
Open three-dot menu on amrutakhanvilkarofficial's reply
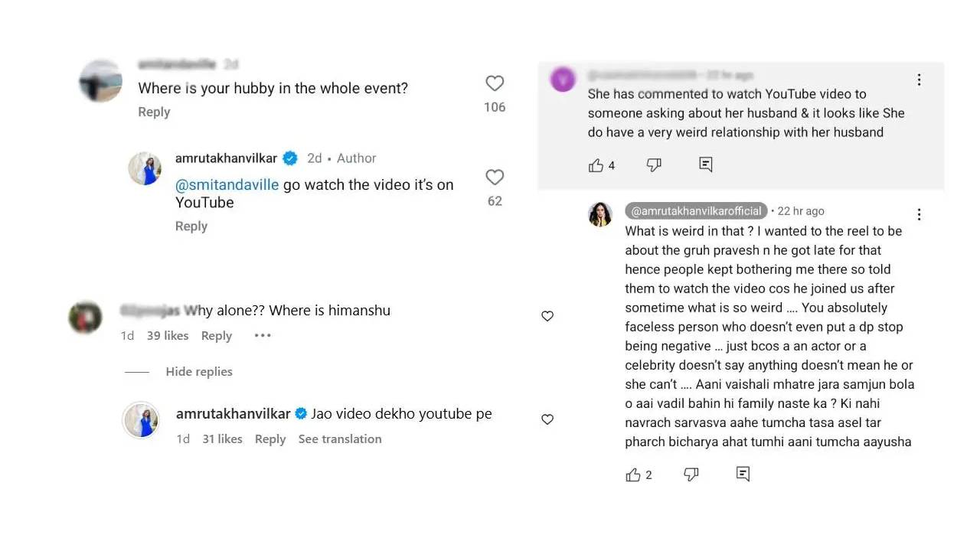[919, 214]
